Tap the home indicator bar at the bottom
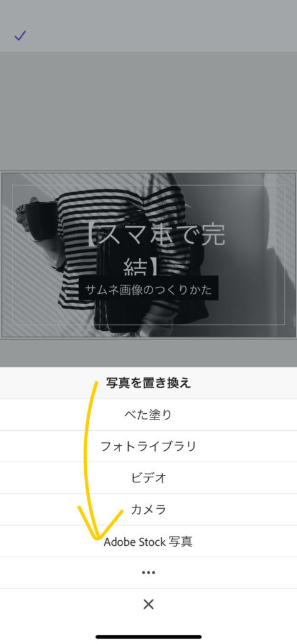The width and height of the screenshot is (297, 644). coord(148,637)
